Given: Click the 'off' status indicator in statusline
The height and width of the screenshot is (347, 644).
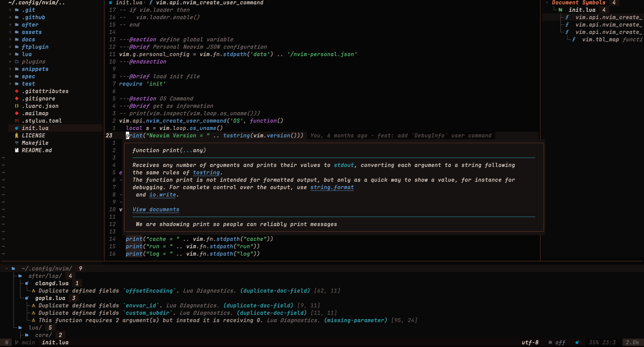Looking at the screenshot, I should click(560, 343).
